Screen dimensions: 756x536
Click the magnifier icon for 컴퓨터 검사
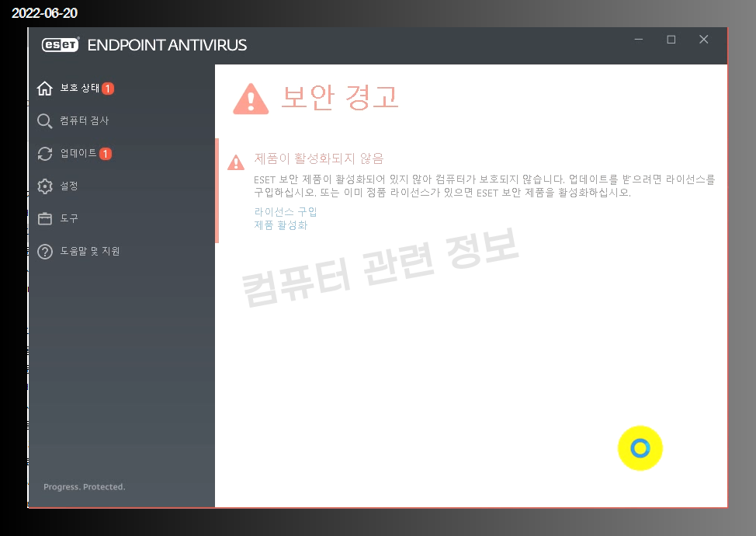pyautogui.click(x=45, y=121)
